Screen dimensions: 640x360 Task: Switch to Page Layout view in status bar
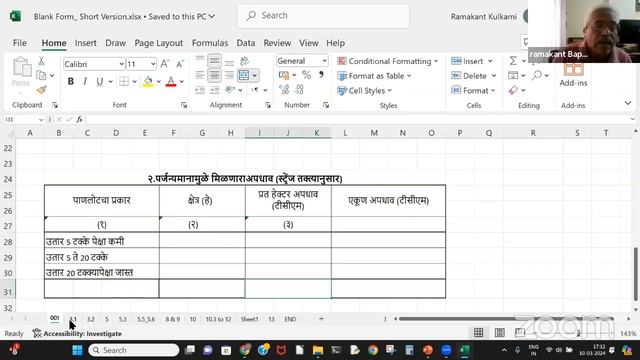[500, 333]
